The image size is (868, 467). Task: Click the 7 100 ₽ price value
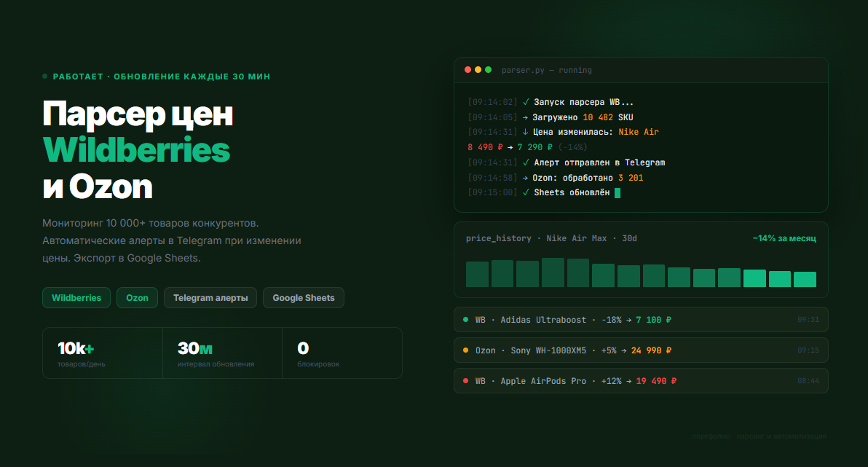coord(653,320)
